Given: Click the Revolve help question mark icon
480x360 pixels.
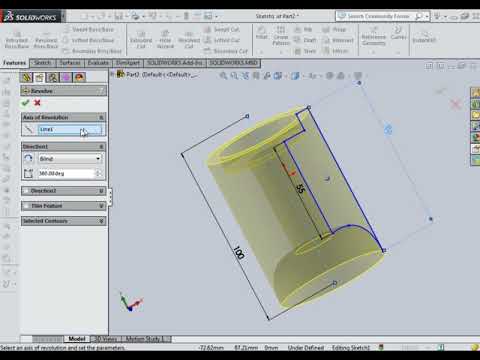Looking at the screenshot, I should coord(101,91).
